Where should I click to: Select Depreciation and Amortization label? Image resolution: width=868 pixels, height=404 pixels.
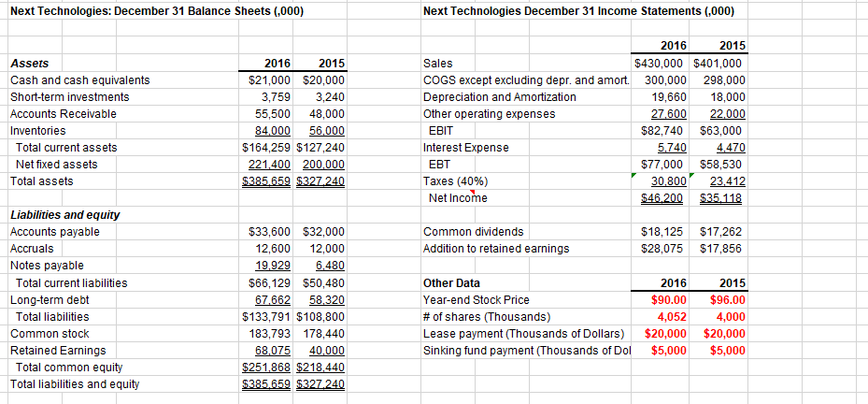point(500,97)
